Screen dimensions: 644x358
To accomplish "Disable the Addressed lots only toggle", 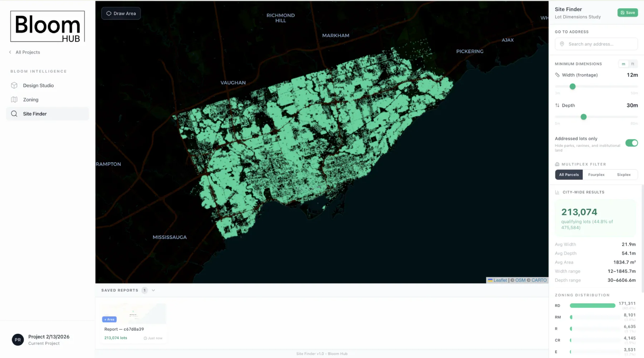I will 632,143.
